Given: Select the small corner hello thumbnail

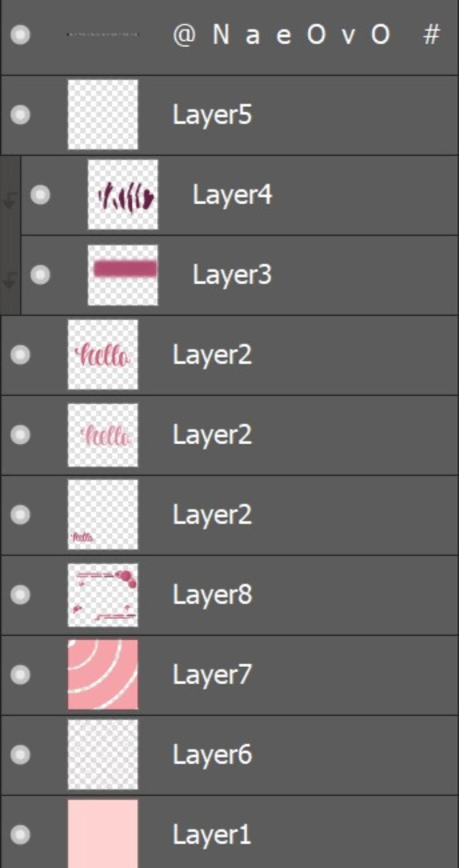Looking at the screenshot, I should coord(103,515).
